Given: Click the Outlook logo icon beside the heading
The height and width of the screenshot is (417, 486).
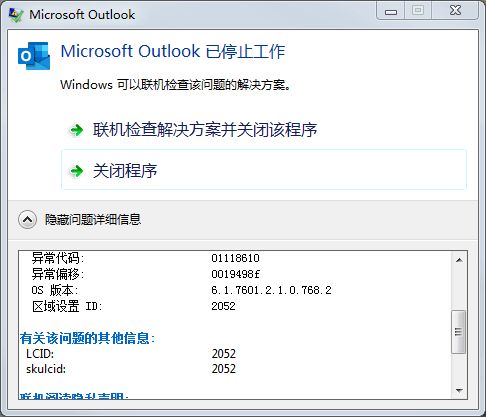Looking at the screenshot, I should 34,56.
